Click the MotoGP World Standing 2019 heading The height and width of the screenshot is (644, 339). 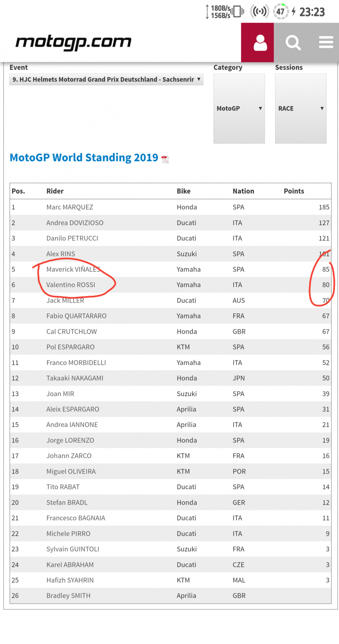[x=84, y=157]
